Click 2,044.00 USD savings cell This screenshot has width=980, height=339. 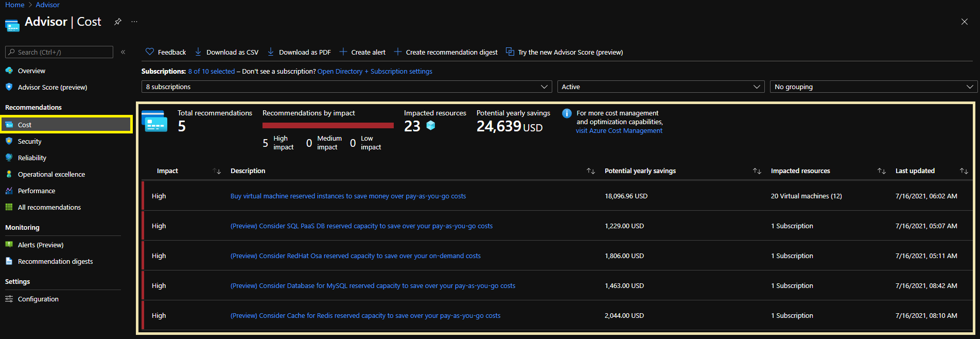pyautogui.click(x=624, y=316)
